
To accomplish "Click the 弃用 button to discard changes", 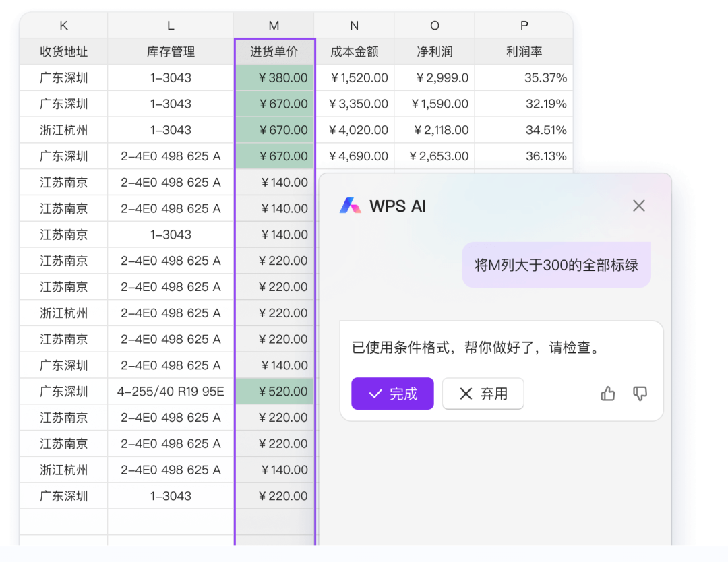I will point(483,394).
